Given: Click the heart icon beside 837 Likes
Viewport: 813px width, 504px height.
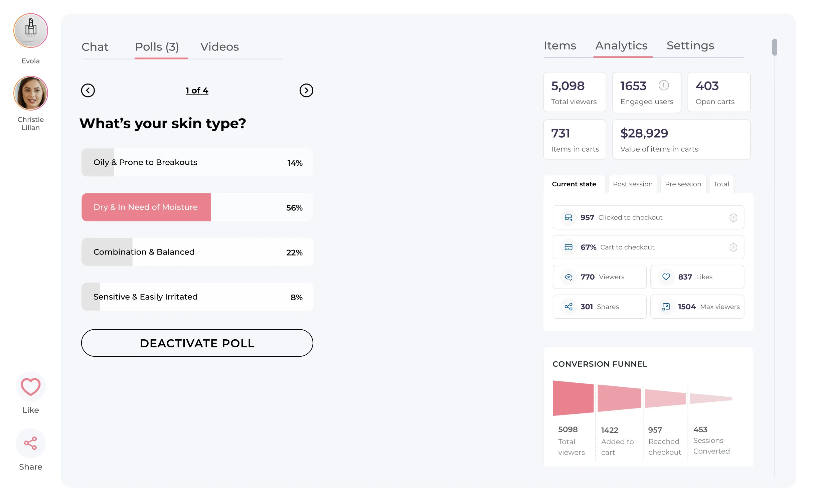Looking at the screenshot, I should 666,277.
